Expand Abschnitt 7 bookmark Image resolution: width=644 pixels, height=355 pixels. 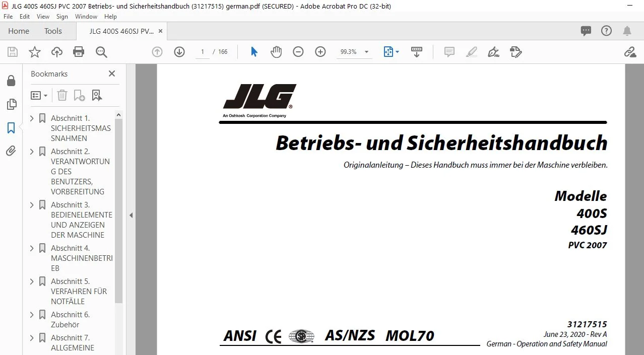coord(32,338)
